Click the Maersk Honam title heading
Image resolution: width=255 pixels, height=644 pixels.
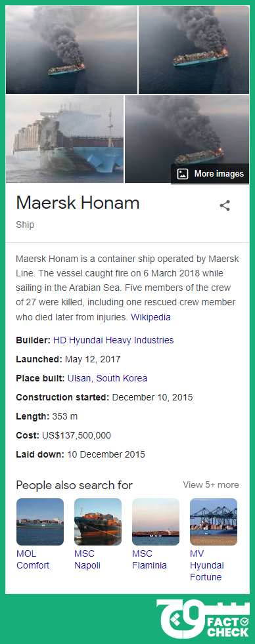click(78, 203)
